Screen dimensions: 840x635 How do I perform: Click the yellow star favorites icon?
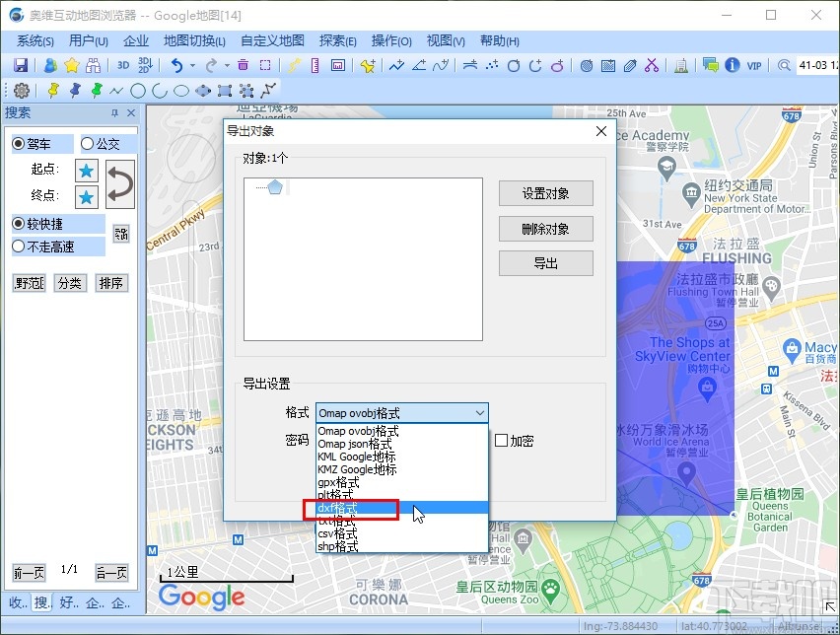(72, 66)
